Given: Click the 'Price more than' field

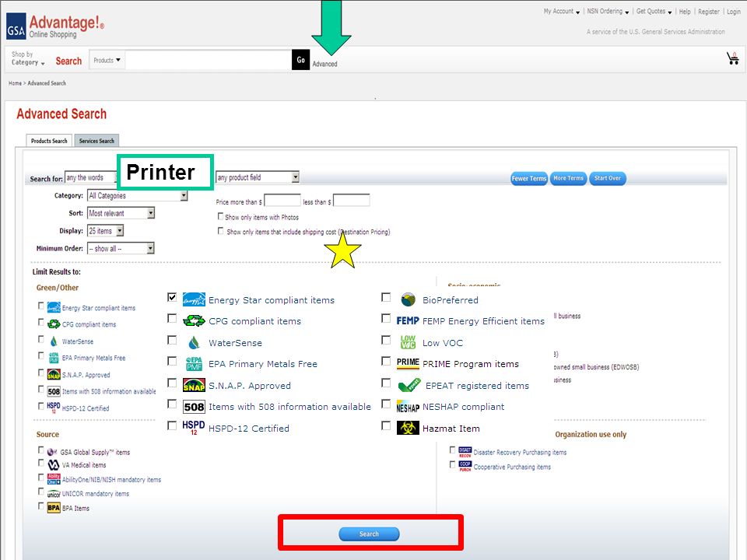Looking at the screenshot, I should 282,201.
